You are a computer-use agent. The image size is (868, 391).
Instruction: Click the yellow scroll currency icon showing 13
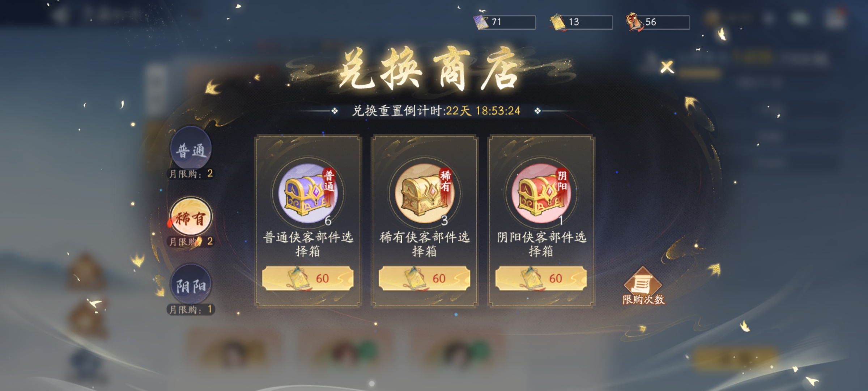pos(558,22)
